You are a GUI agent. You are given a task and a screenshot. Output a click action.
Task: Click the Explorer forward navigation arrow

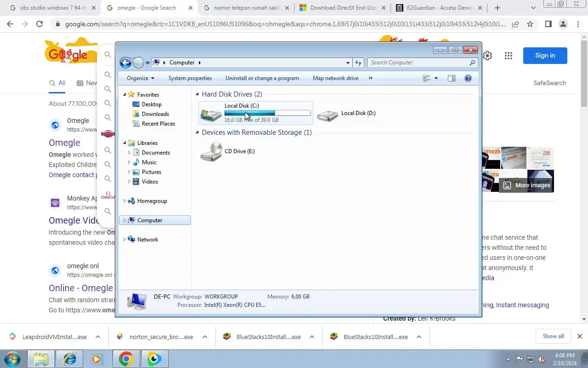tap(138, 63)
